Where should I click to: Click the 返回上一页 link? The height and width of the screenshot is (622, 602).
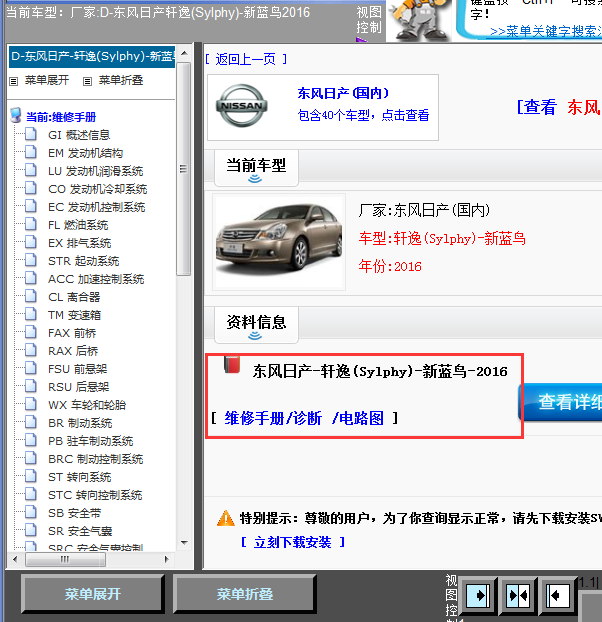coord(246,60)
